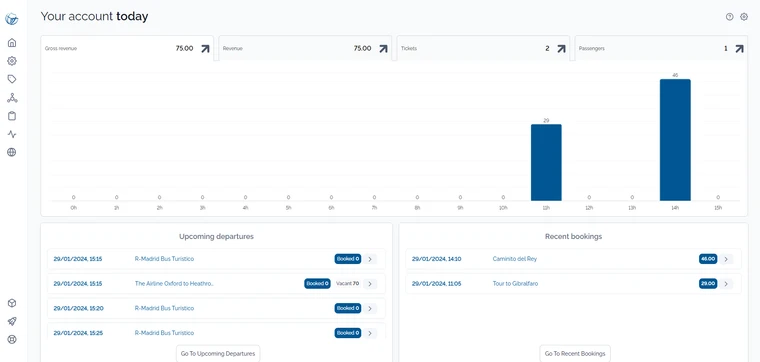Select the price tag sidebar icon
This screenshot has width=760, height=362.
coord(12,79)
